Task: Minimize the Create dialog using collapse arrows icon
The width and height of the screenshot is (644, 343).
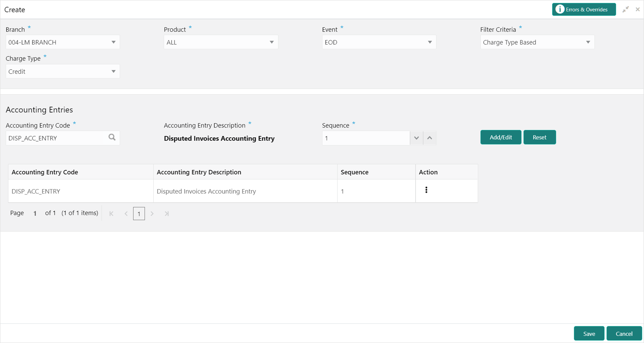Action: (x=625, y=9)
